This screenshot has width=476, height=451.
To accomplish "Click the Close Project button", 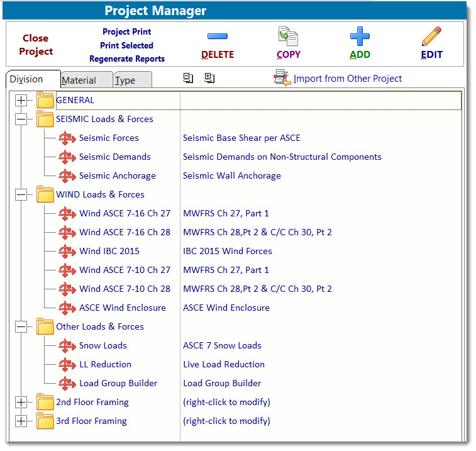I will tap(36, 45).
